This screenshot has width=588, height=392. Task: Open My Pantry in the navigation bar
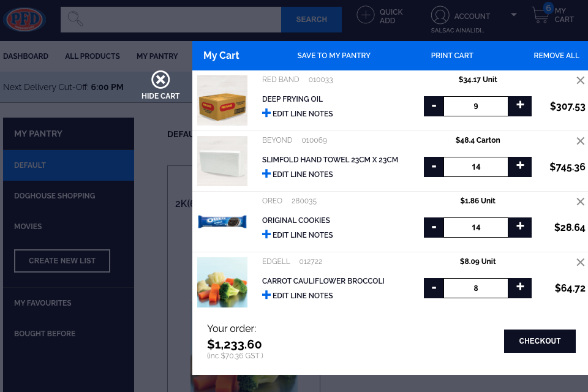click(x=157, y=56)
